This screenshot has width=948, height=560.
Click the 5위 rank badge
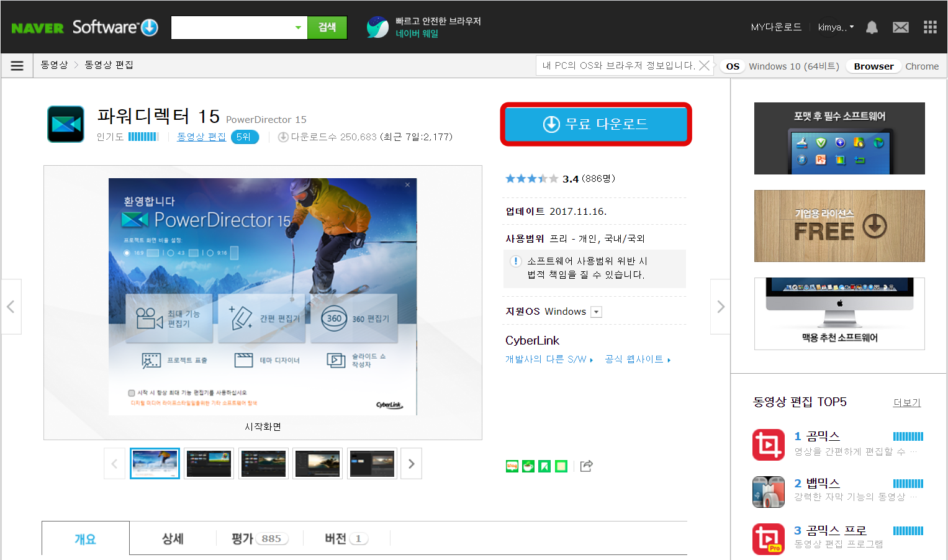coord(245,137)
